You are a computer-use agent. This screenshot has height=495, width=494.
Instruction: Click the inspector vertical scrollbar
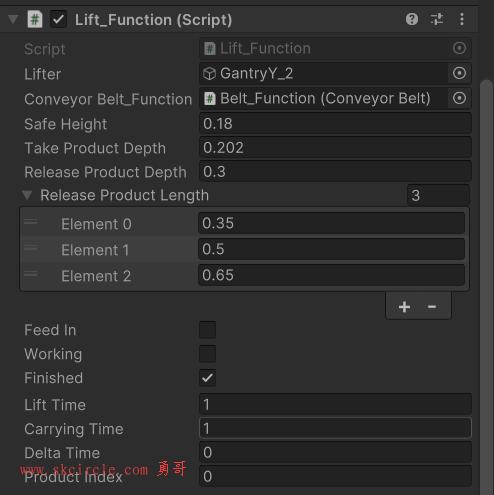[x=487, y=287]
